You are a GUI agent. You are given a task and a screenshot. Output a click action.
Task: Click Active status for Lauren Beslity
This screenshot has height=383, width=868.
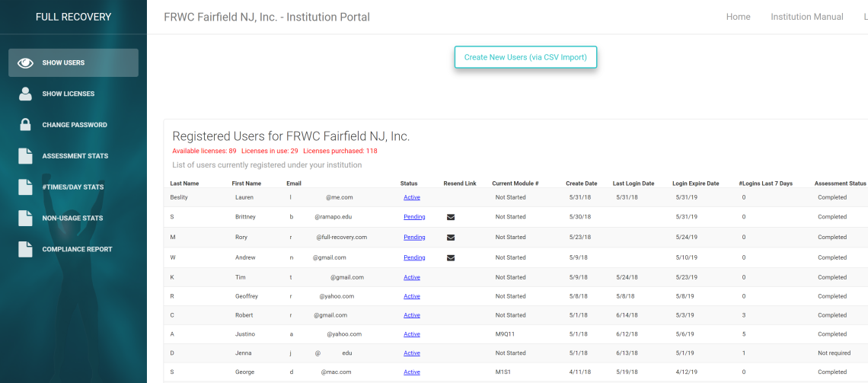click(x=412, y=197)
